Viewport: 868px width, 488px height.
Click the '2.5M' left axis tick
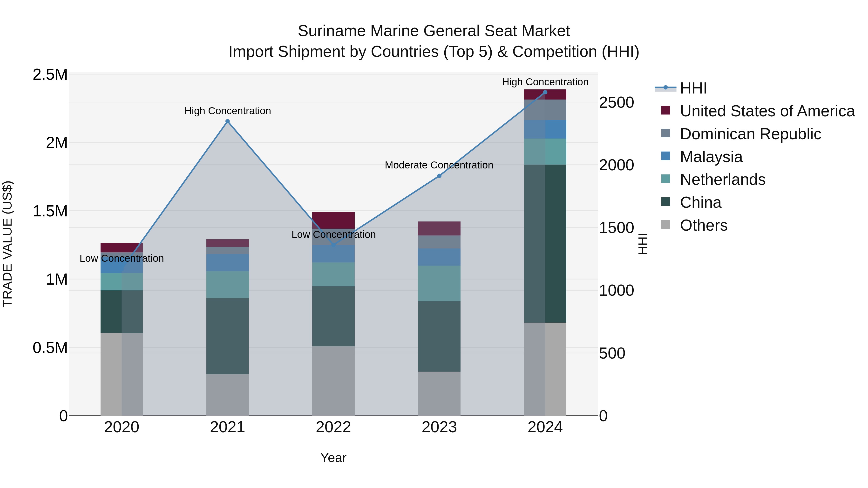pos(50,74)
